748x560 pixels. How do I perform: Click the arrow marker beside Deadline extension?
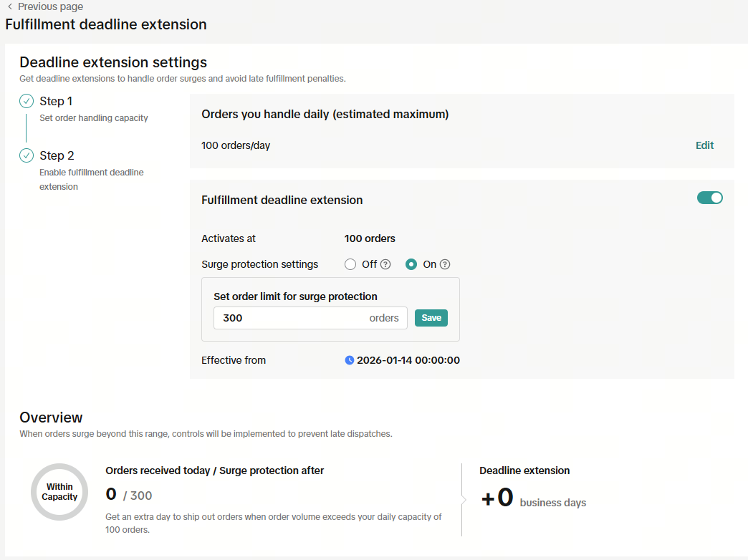coord(464,499)
